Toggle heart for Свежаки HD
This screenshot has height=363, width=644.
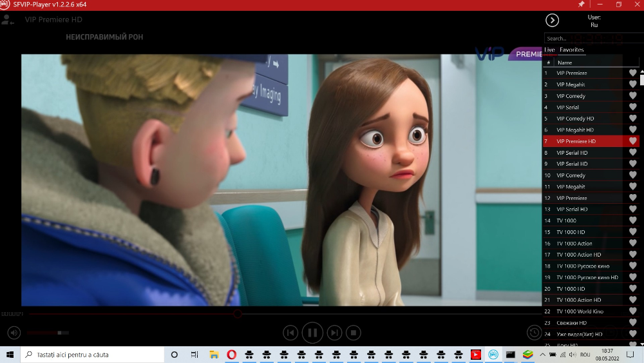pyautogui.click(x=632, y=323)
